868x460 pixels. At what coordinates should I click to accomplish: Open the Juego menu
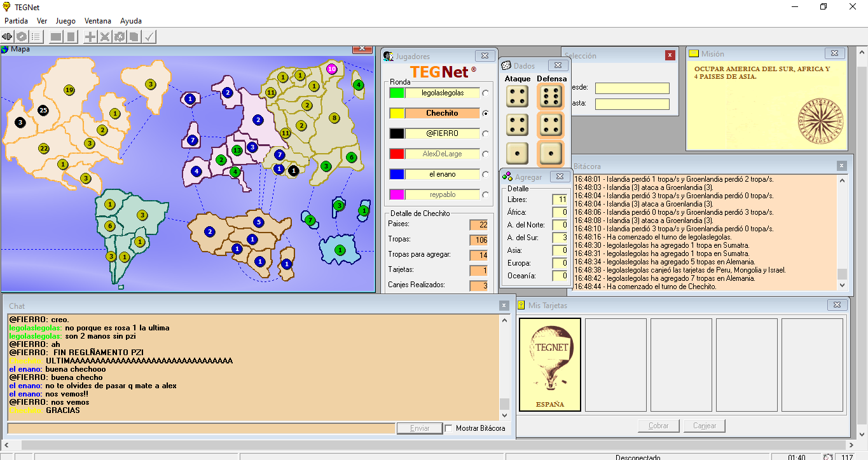[x=65, y=21]
